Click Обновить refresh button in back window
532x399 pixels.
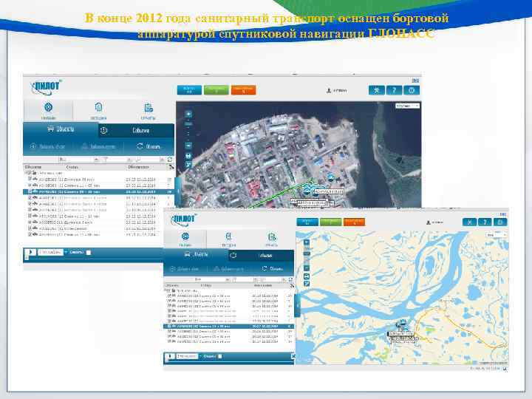click(149, 146)
